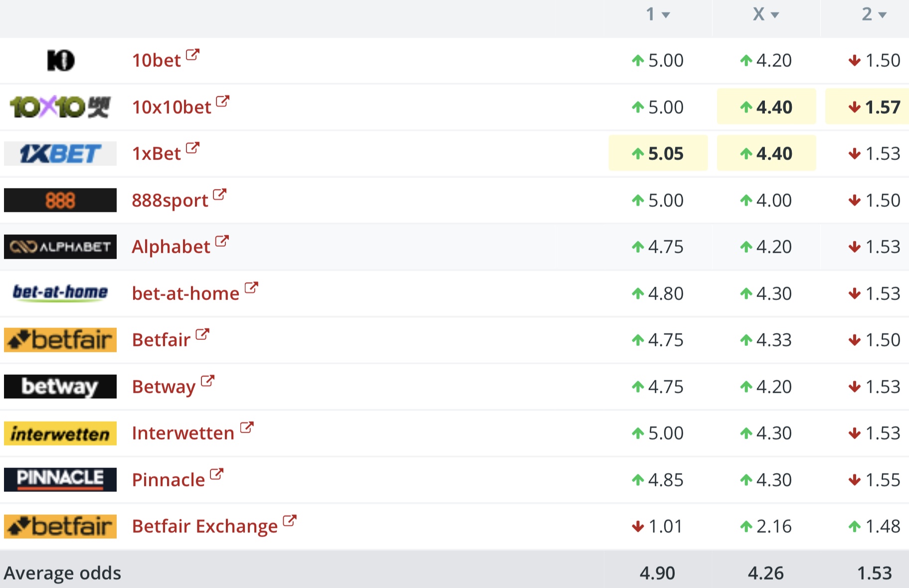The image size is (909, 588).
Task: Select 10x10bet's highlighted 1.57 odds
Action: click(x=875, y=107)
